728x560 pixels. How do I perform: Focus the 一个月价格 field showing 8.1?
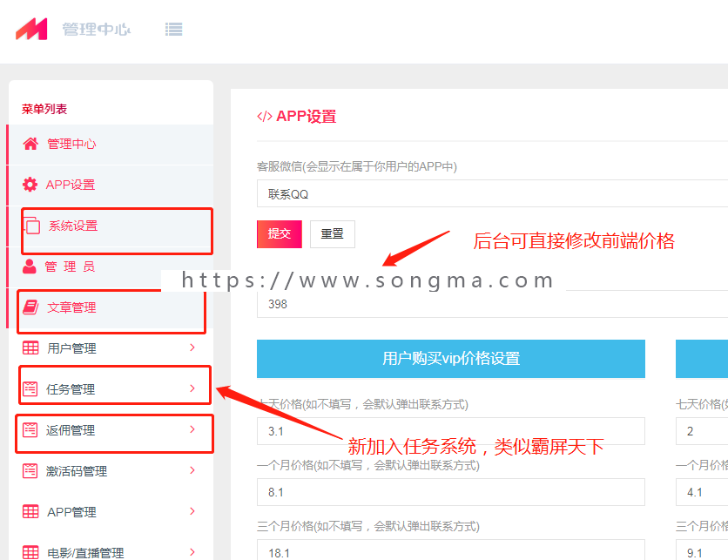point(451,492)
